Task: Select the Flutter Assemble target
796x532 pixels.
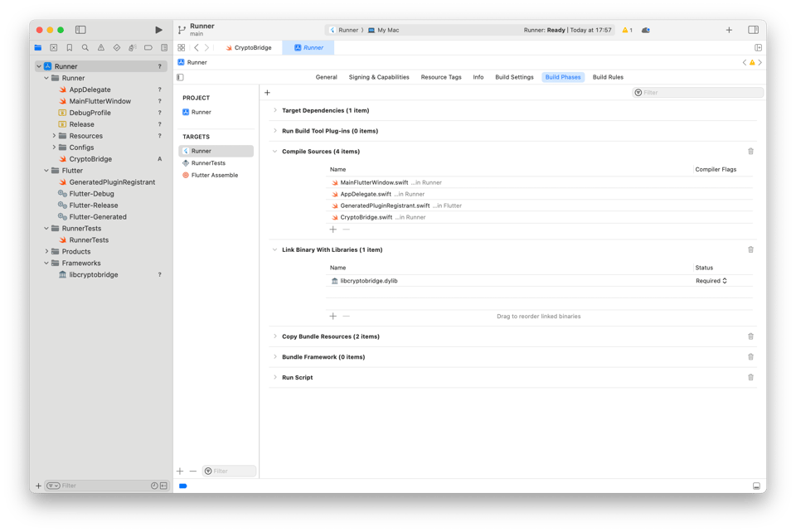Action: coord(214,175)
